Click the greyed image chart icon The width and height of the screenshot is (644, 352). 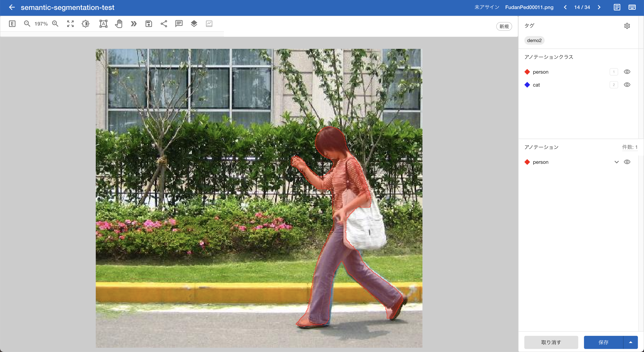click(209, 24)
